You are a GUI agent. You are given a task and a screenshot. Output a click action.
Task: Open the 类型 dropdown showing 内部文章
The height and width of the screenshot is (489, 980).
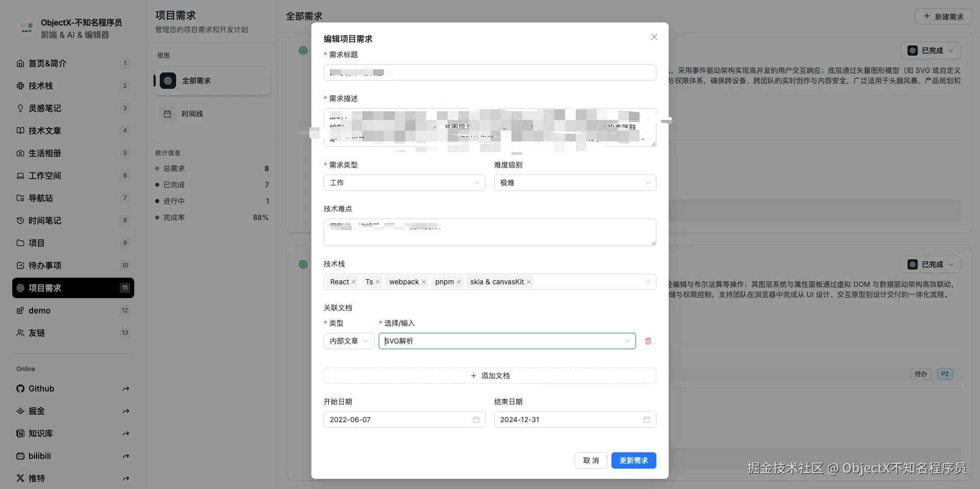[349, 341]
